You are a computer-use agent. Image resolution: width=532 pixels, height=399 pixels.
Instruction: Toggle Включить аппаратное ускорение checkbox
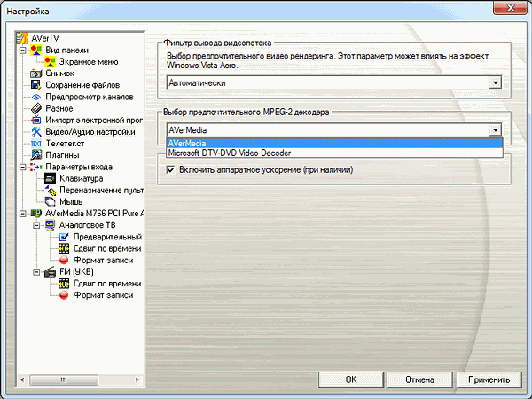pyautogui.click(x=171, y=169)
